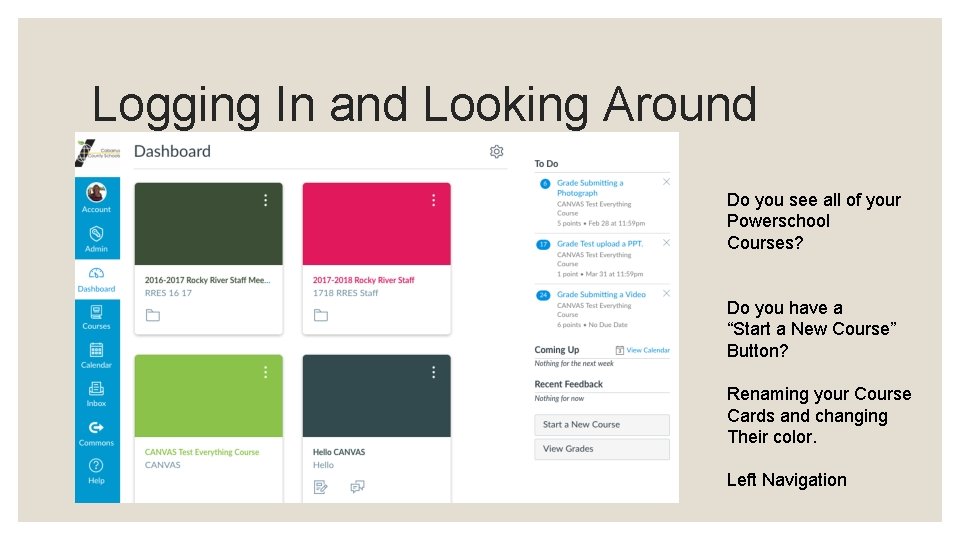
Task: Open Commons in the left navigation
Action: [x=97, y=433]
